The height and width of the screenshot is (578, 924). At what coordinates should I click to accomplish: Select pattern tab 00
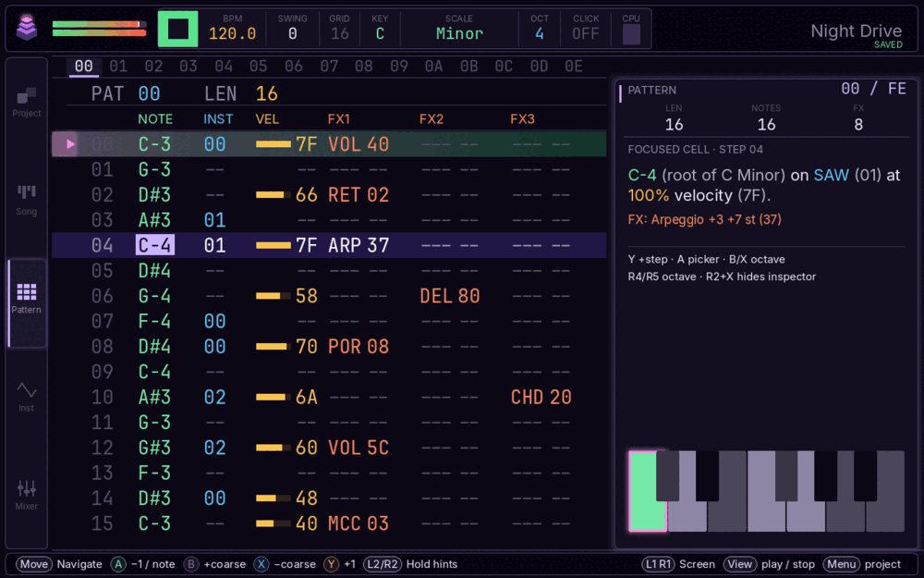84,67
